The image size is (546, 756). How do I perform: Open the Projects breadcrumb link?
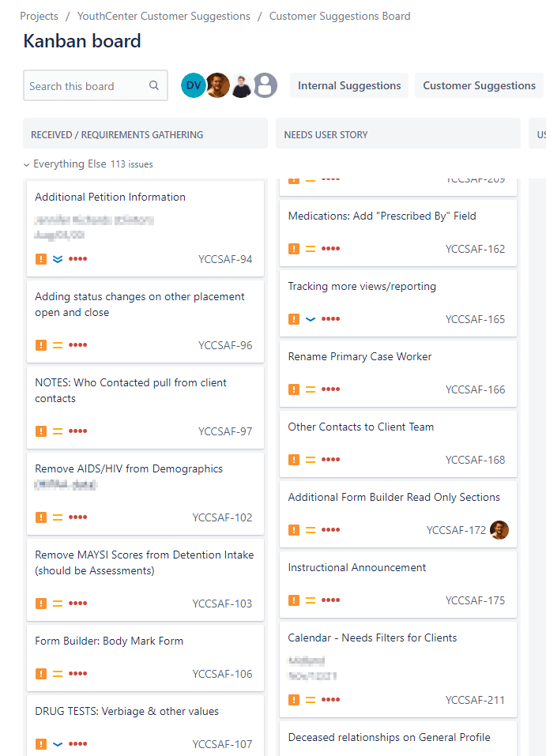pyautogui.click(x=40, y=16)
